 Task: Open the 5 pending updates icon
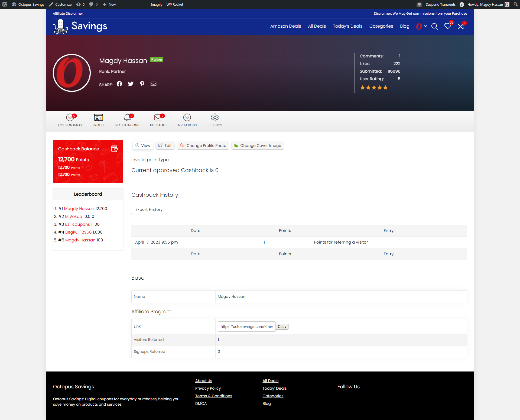tap(80, 4)
